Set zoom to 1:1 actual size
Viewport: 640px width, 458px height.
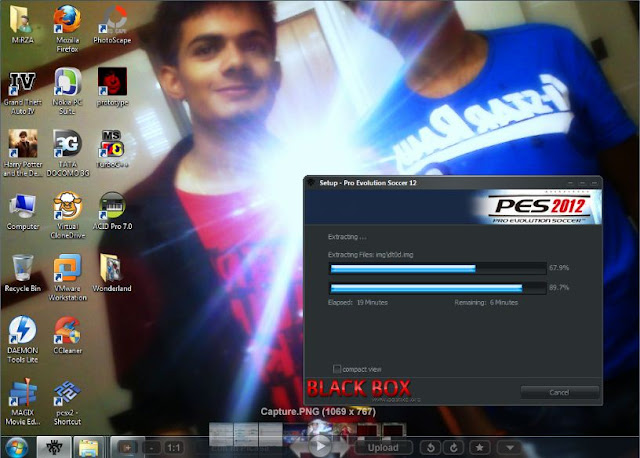point(173,448)
